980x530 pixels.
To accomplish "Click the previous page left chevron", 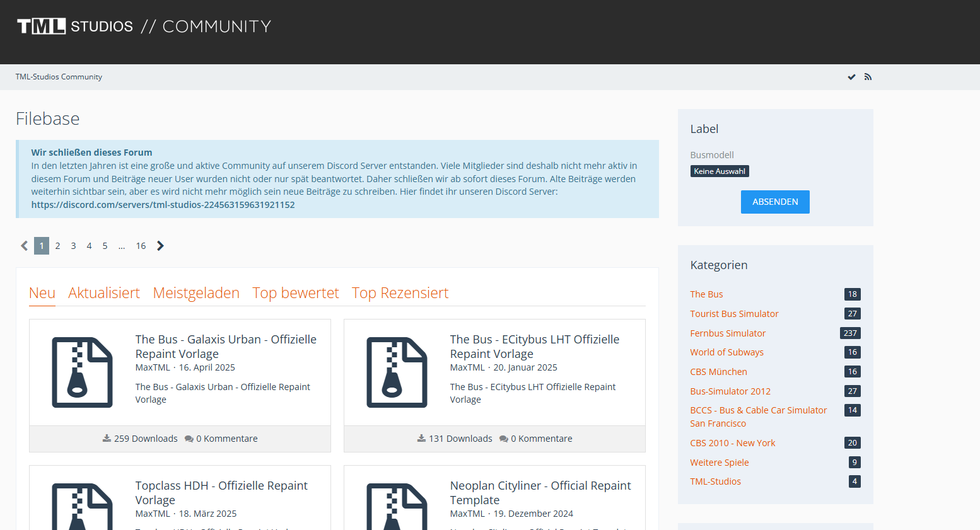I will click(x=25, y=246).
